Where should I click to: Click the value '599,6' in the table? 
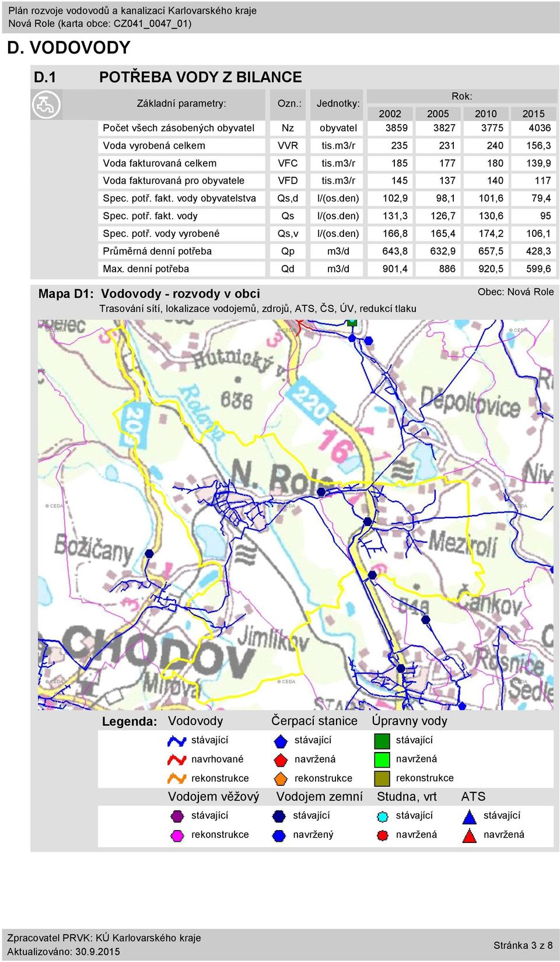pyautogui.click(x=538, y=268)
